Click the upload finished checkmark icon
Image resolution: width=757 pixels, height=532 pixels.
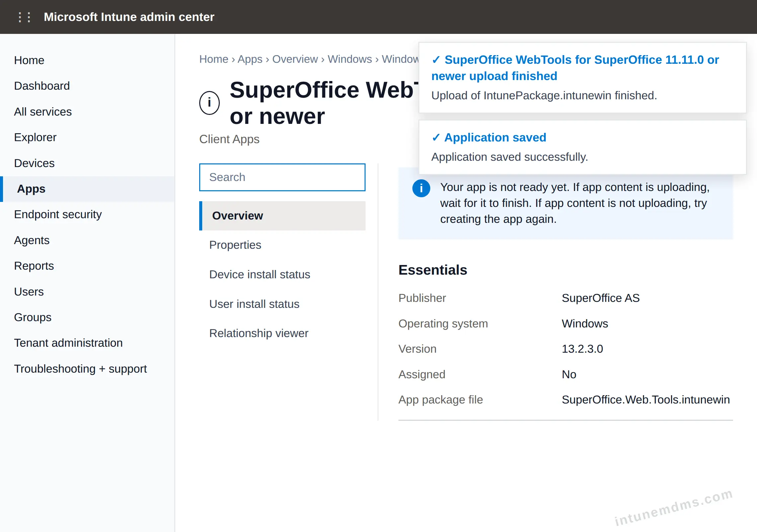pyautogui.click(x=436, y=60)
